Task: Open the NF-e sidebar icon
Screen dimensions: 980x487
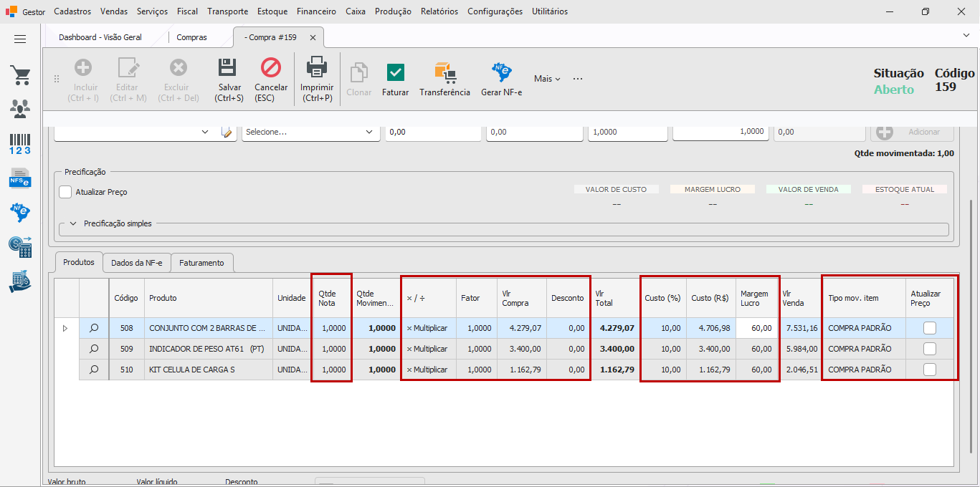Action: click(20, 212)
